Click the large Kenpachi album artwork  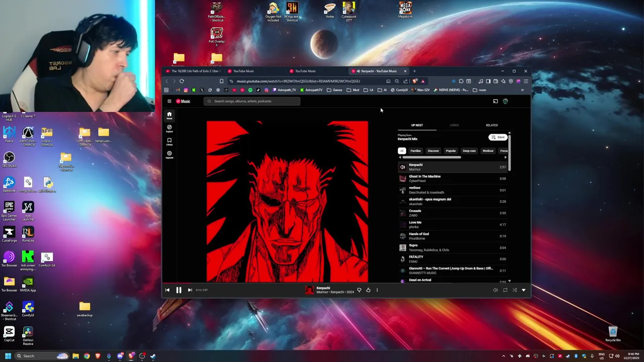coord(287,202)
